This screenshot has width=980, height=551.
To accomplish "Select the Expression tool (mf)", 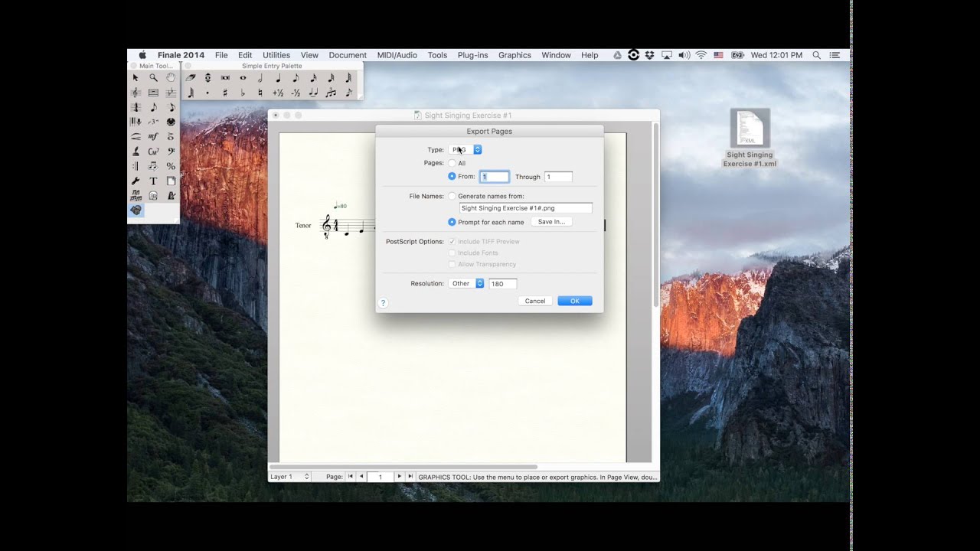I will coord(153,136).
